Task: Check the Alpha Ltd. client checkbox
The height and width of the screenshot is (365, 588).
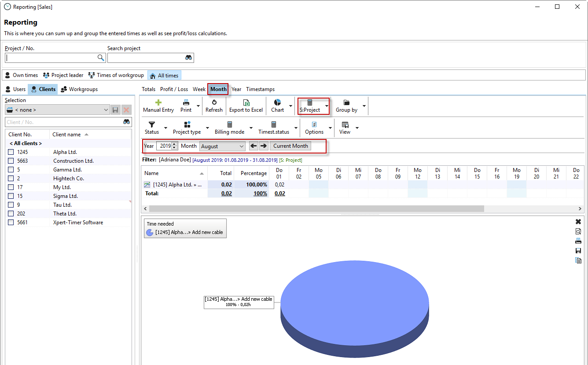Action: point(11,152)
